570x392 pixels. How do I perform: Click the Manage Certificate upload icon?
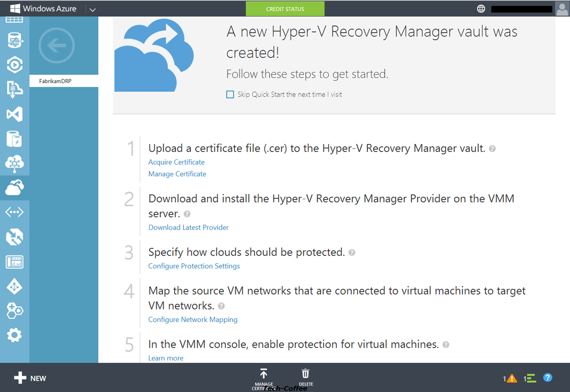[264, 374]
